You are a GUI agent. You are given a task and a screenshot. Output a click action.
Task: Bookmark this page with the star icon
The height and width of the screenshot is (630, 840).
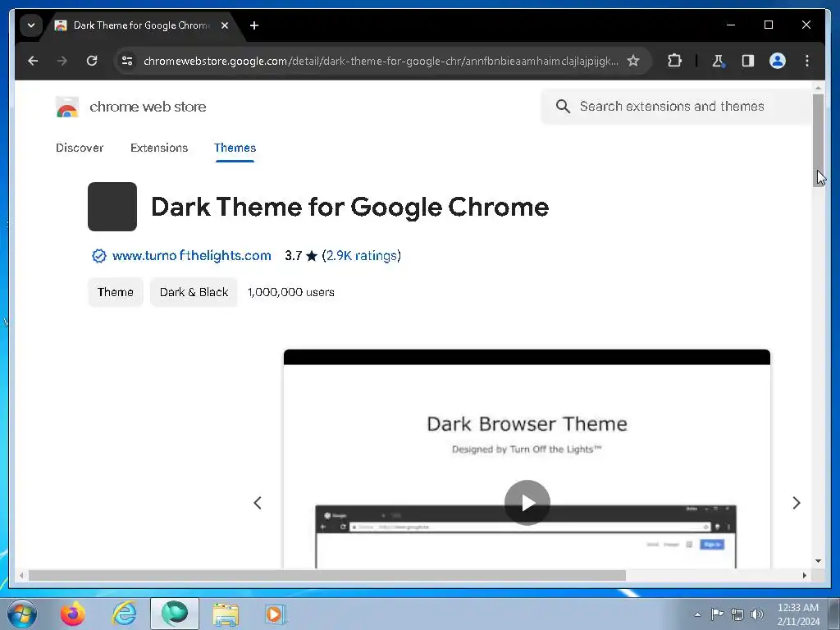click(633, 61)
